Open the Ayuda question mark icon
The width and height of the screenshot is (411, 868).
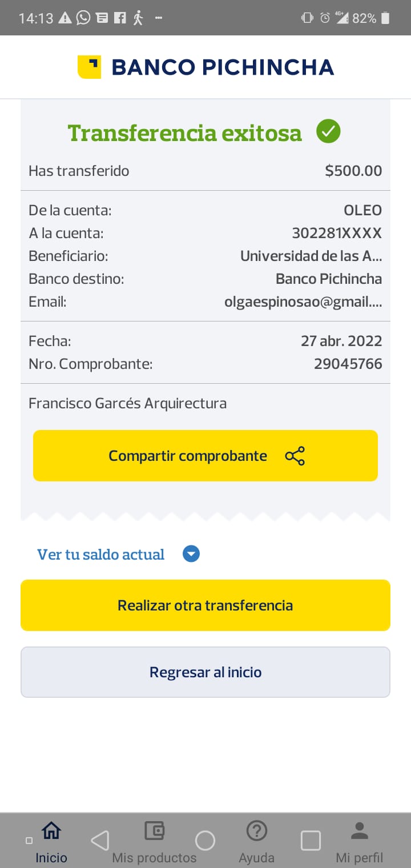tap(257, 830)
